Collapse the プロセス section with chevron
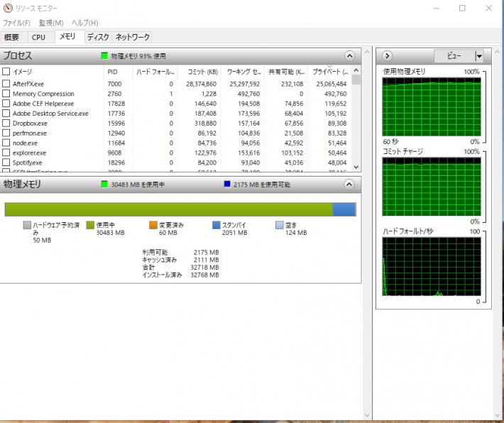504x423 pixels. [x=349, y=55]
